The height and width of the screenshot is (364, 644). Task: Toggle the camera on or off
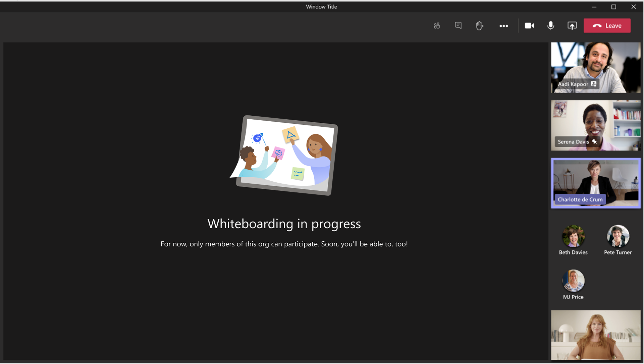[x=529, y=26]
